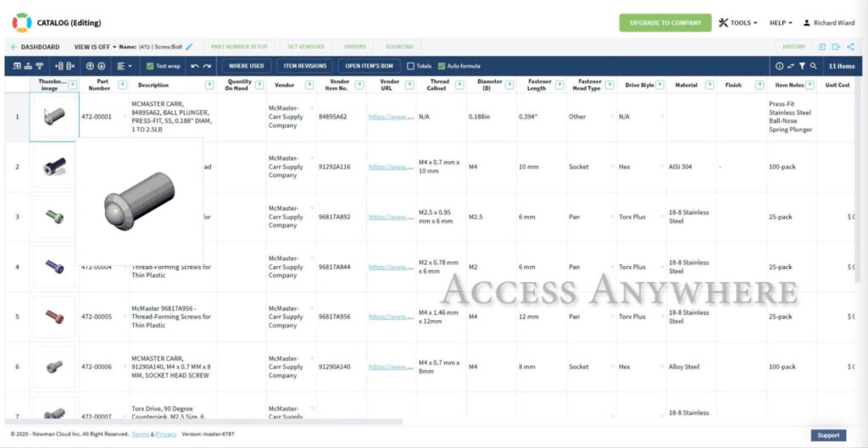Open the HELP menu
This screenshot has height=448, width=868.
781,23
